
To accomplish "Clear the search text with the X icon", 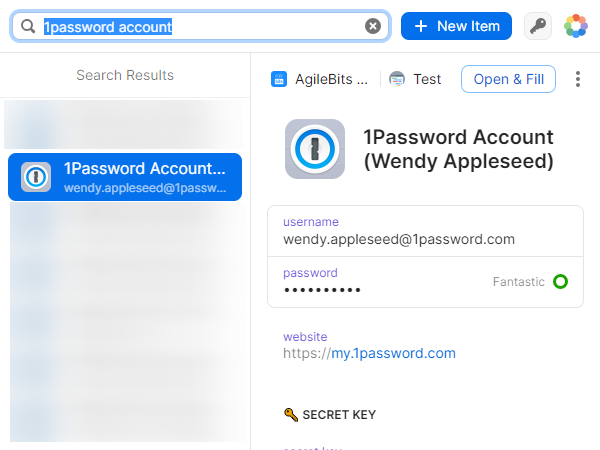I will (373, 26).
